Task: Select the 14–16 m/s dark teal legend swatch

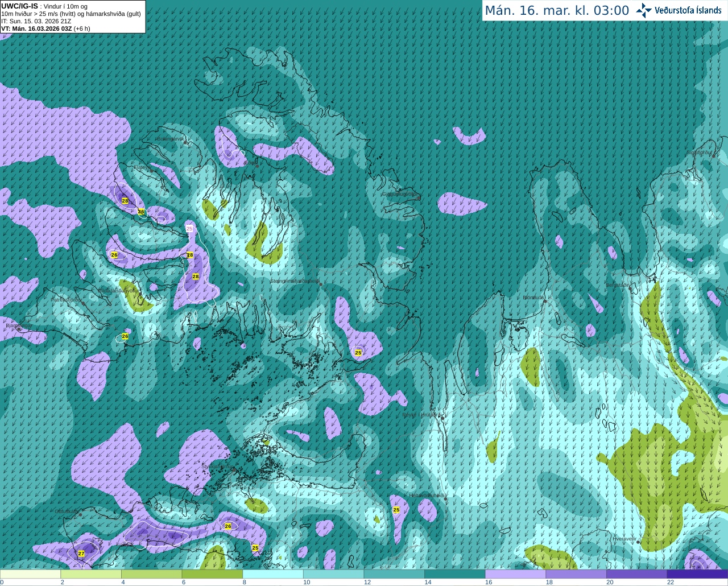Action: 455,574
